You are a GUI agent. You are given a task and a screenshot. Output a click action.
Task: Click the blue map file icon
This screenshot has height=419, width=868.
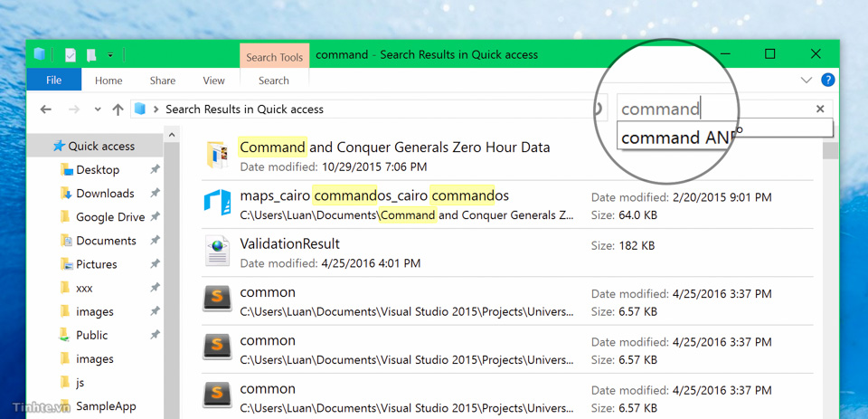click(x=218, y=203)
